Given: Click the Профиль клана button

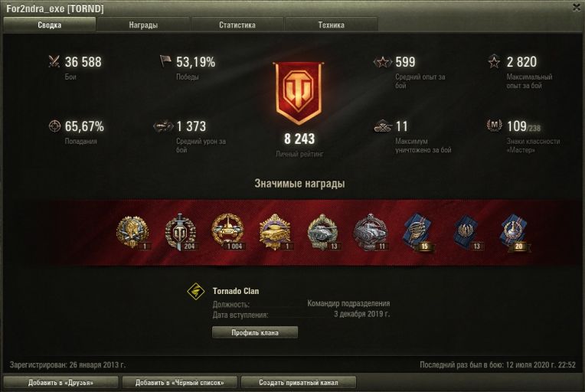Looking at the screenshot, I should pyautogui.click(x=255, y=332).
